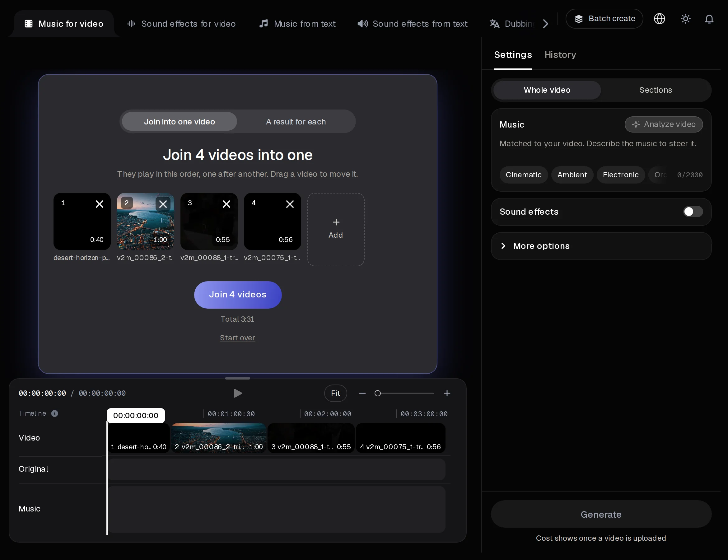
Task: Open Sound effects from text tab
Action: pyautogui.click(x=412, y=24)
